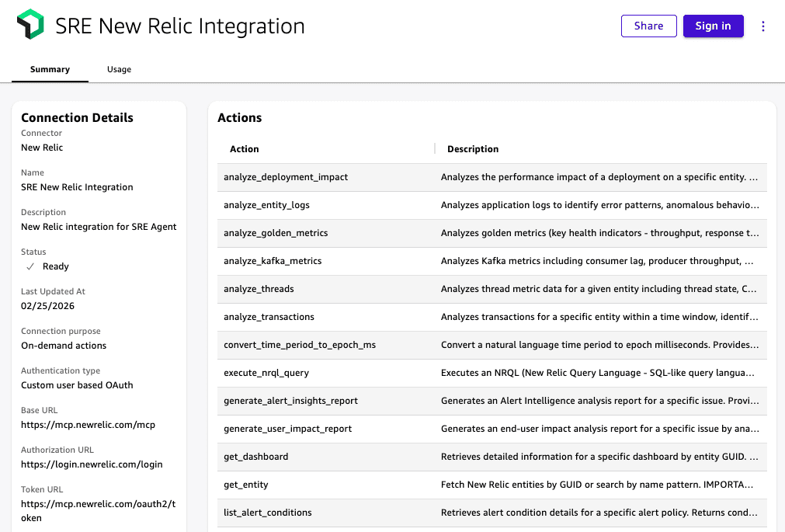Image resolution: width=785 pixels, height=532 pixels.
Task: Click the dashboard by entity GUID description
Action: (x=599, y=457)
